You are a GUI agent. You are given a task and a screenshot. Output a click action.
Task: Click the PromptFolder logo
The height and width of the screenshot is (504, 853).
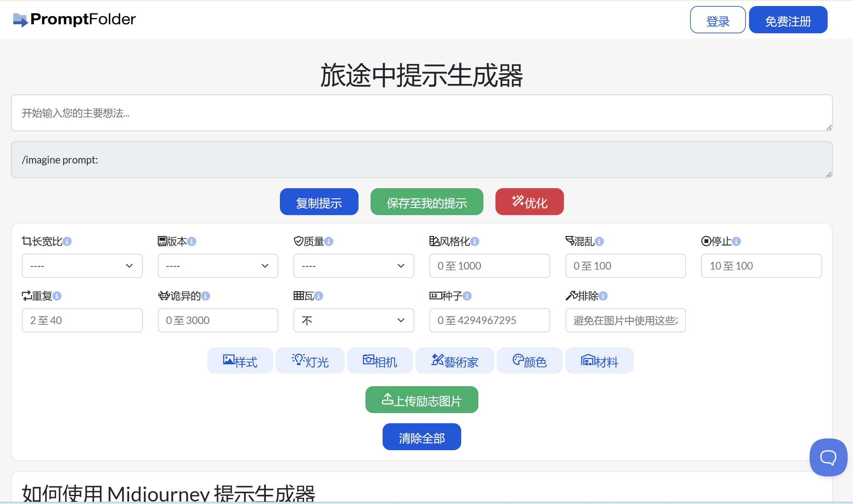[x=74, y=19]
